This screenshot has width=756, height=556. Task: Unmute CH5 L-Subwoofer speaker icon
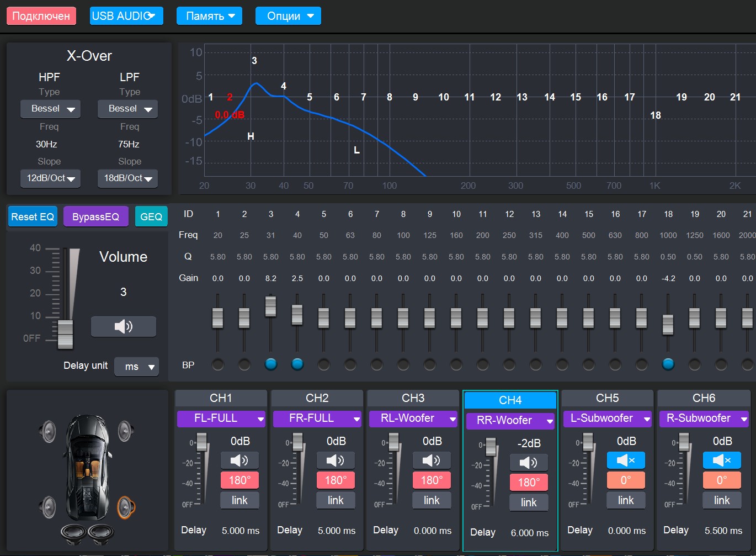tap(626, 460)
